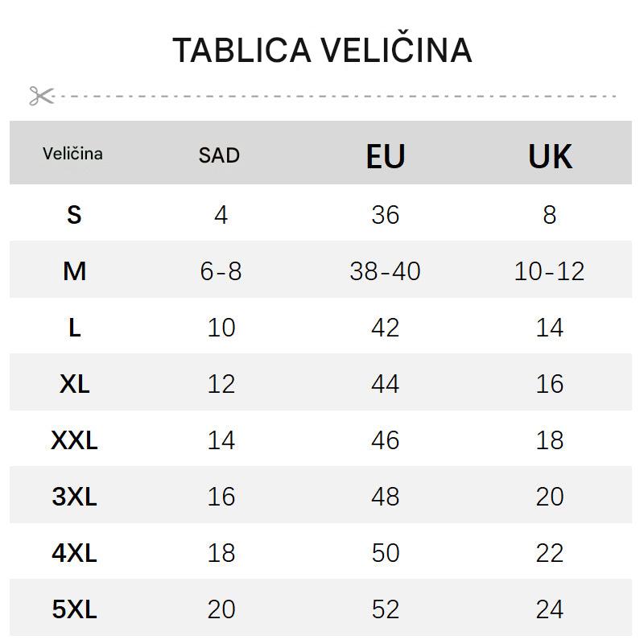Viewport: 644px width, 644px height.
Task: Click the dashed cut line under the title
Action: coord(338,96)
